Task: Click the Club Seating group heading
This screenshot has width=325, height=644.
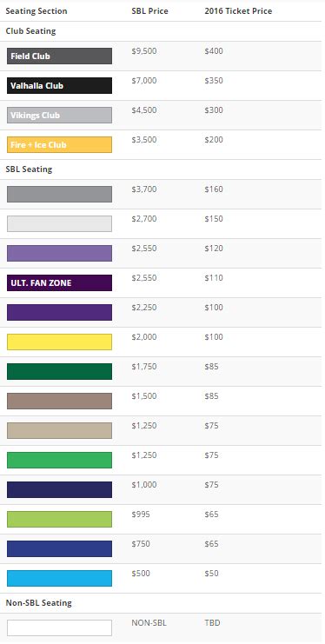Action: (30, 30)
